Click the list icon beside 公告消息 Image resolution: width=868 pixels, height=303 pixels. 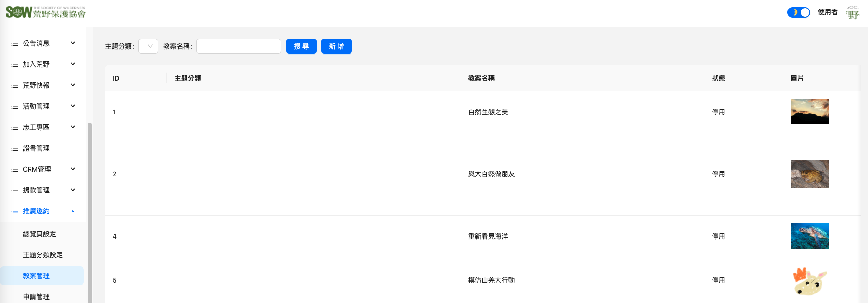[15, 43]
